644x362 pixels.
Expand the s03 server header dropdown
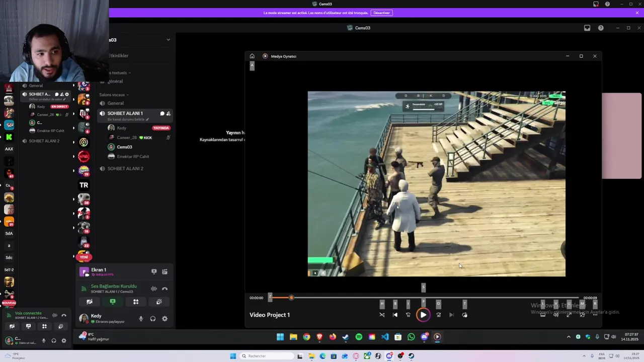(x=168, y=40)
